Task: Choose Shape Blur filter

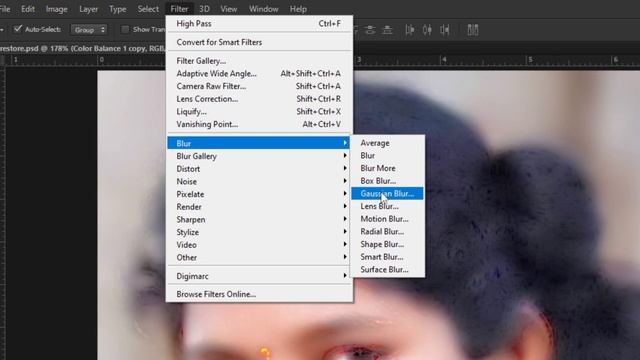Action: tap(387, 244)
